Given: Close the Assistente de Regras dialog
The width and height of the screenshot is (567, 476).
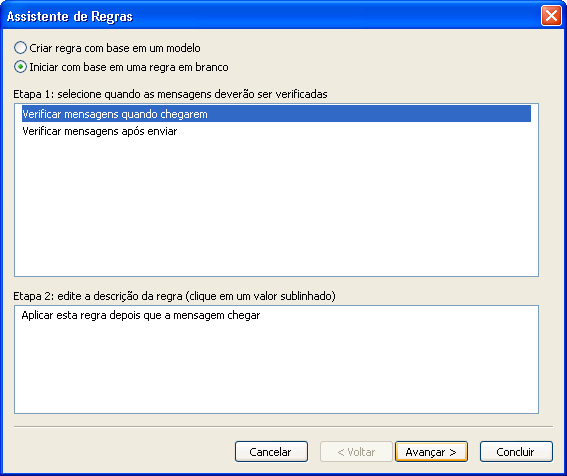Looking at the screenshot, I should [551, 16].
